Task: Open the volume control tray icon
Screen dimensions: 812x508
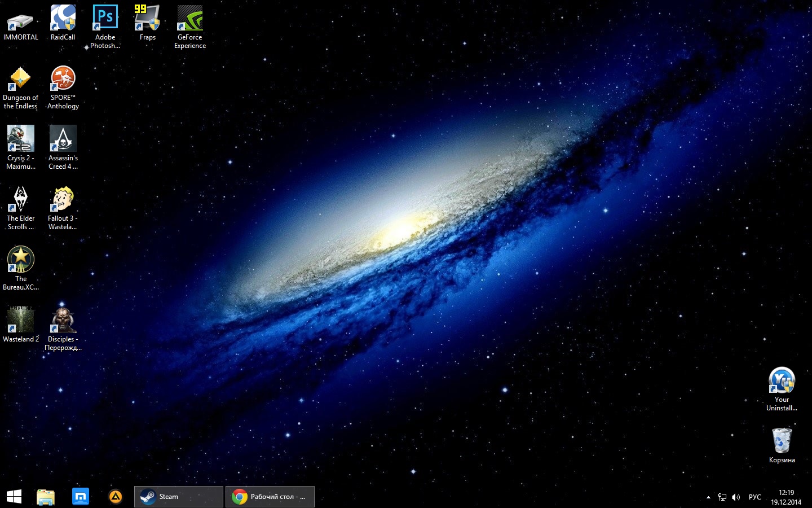Action: pos(736,497)
